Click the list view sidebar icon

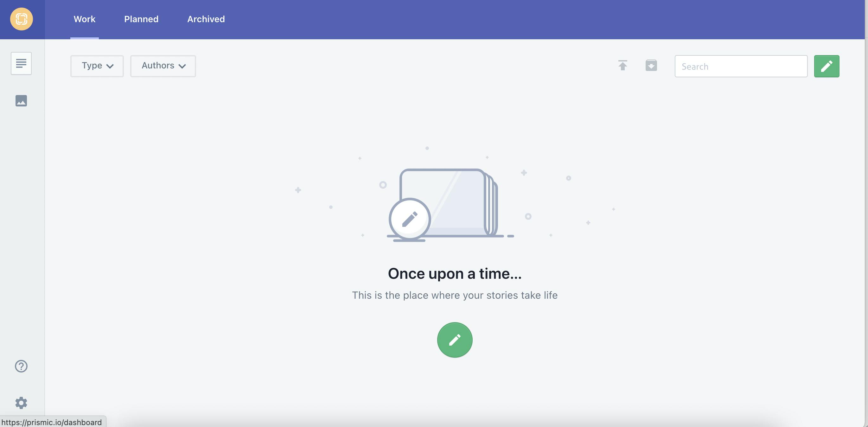21,63
